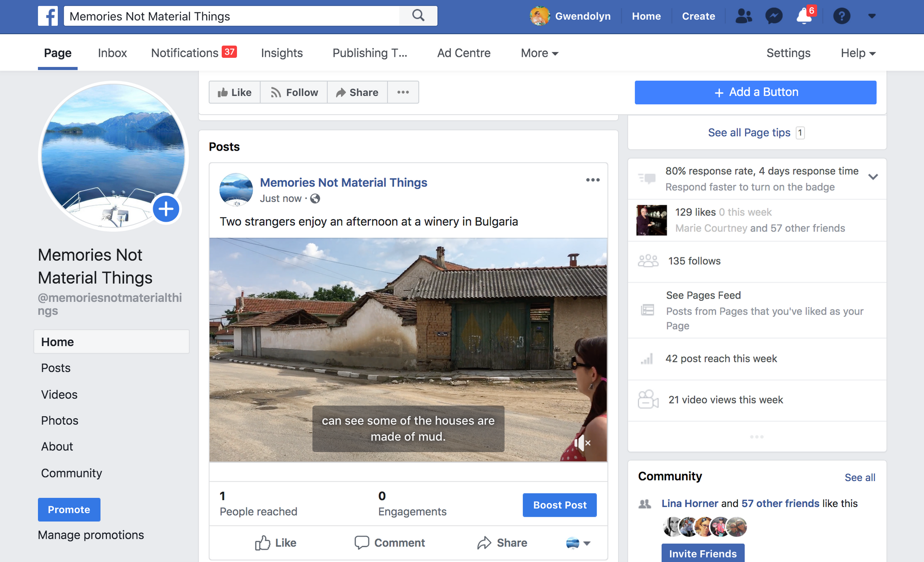Viewport: 924px width, 562px height.
Task: Click the search magnifier icon
Action: (x=418, y=16)
